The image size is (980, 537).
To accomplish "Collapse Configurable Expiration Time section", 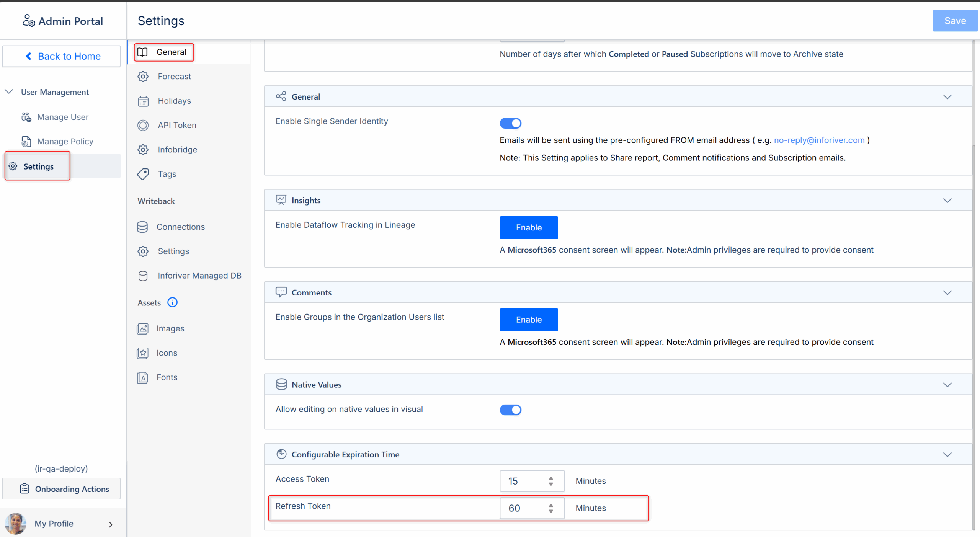I will tap(947, 455).
